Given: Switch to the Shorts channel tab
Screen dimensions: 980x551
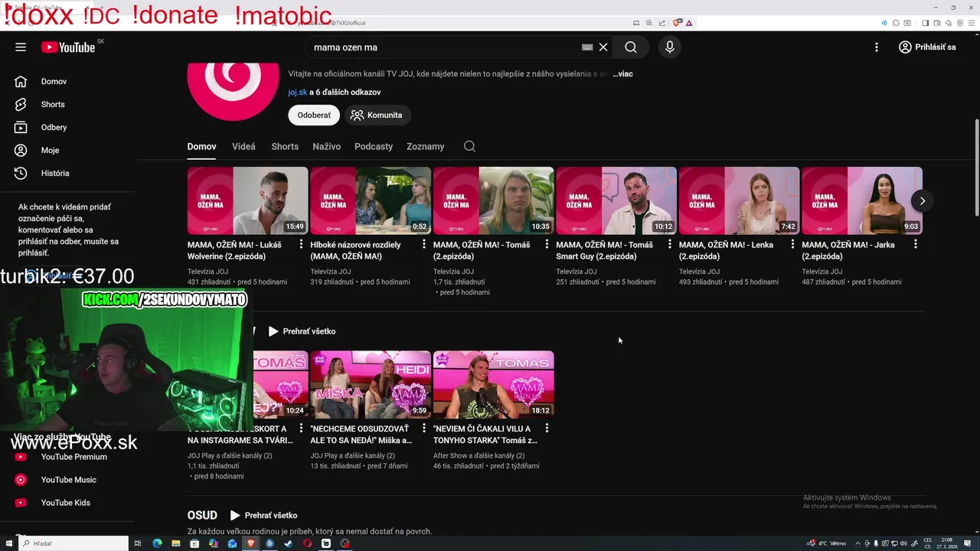Looking at the screenshot, I should point(285,146).
